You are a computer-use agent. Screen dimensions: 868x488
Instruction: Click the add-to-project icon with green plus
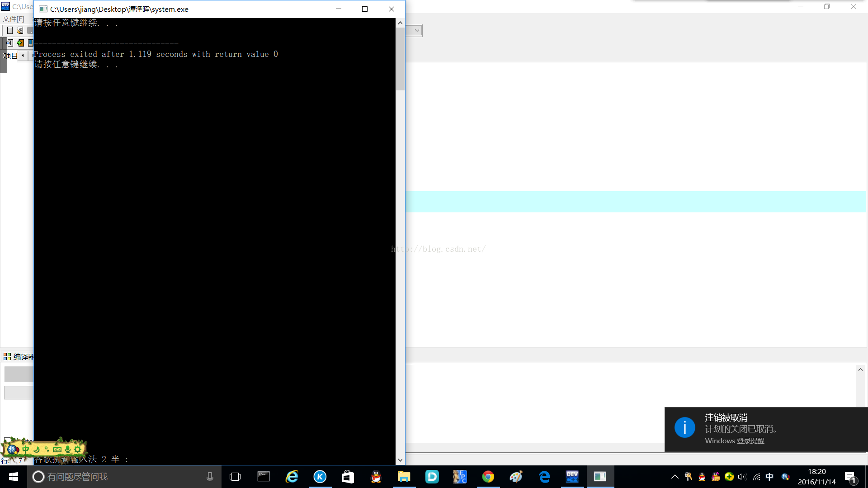[x=20, y=43]
